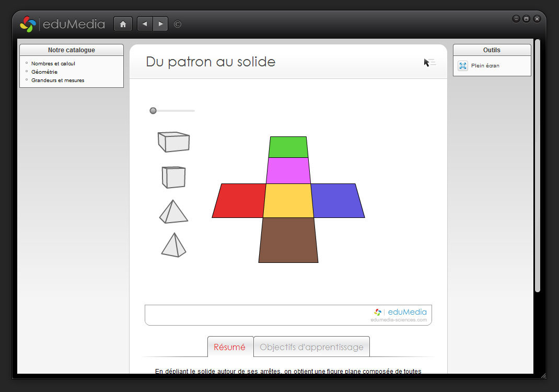The width and height of the screenshot is (559, 392).
Task: Go back with the left arrow button
Action: pos(145,24)
